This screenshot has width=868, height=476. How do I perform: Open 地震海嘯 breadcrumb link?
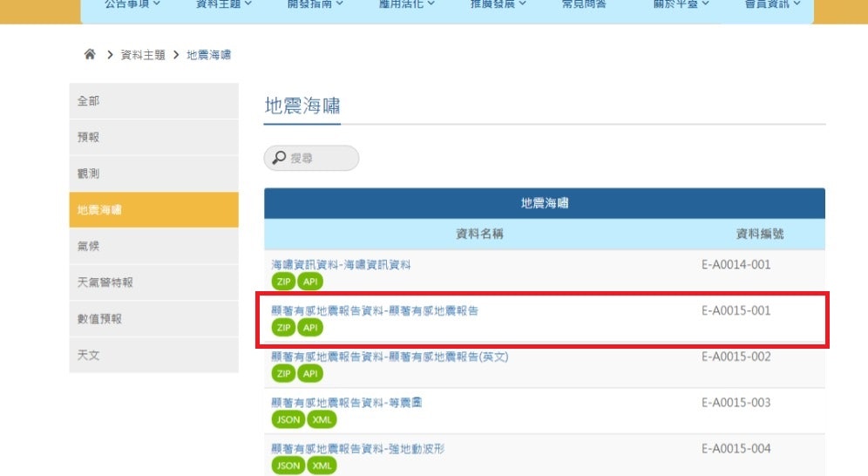(x=208, y=55)
